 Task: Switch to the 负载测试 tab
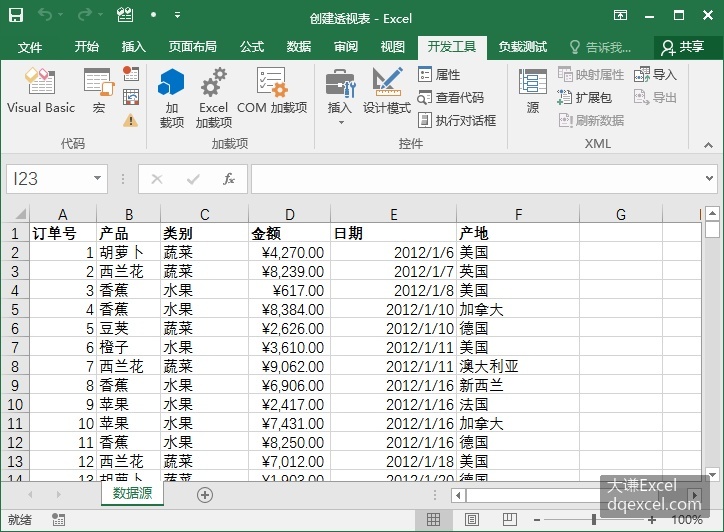pos(522,47)
